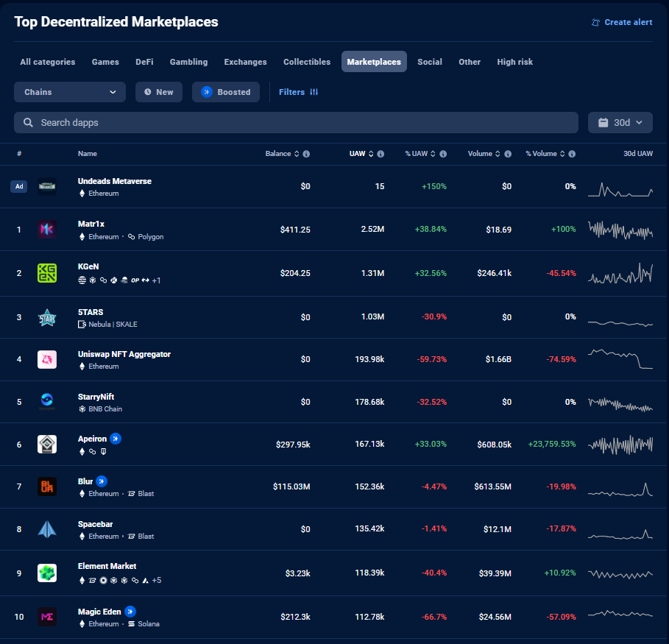
Task: Click the filters sliders icon
Action: coord(314,92)
